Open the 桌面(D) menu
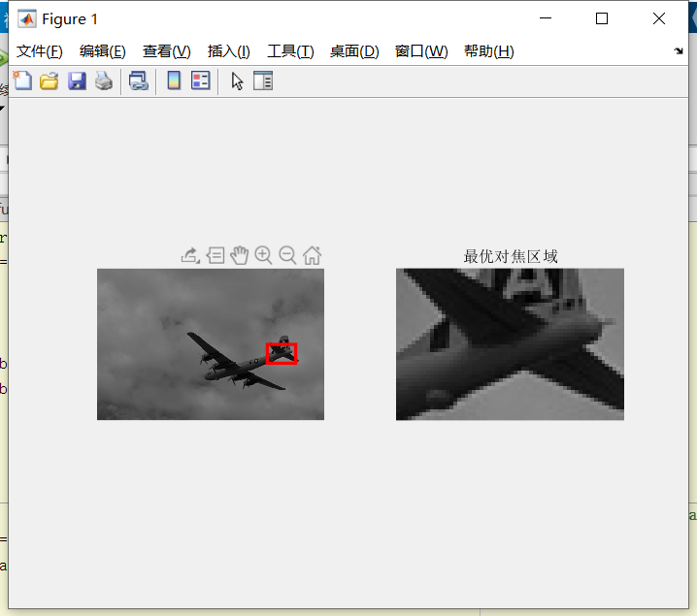 (354, 51)
